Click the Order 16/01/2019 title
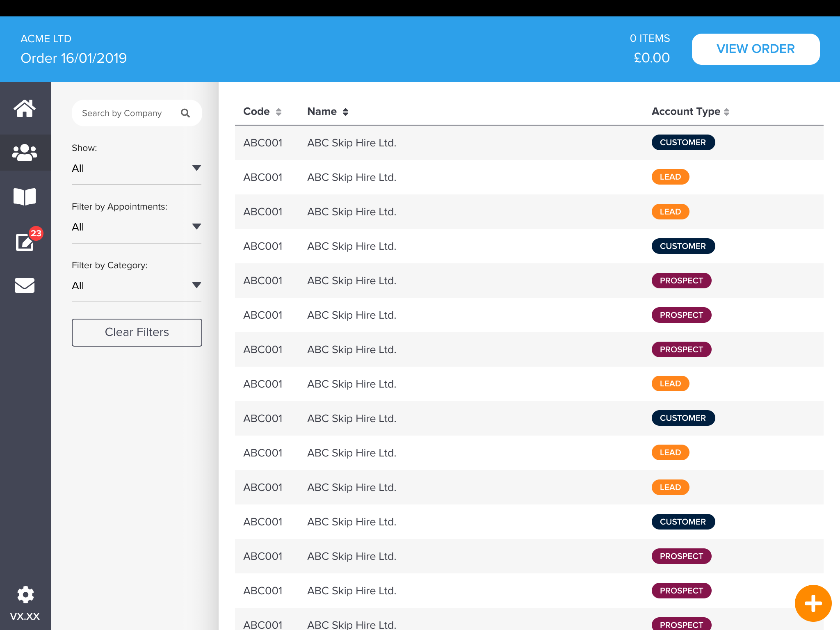This screenshot has width=840, height=630. click(74, 58)
